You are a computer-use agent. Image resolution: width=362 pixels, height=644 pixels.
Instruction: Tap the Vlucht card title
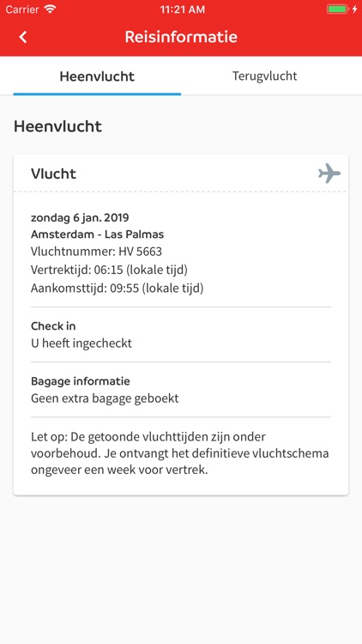[x=53, y=173]
